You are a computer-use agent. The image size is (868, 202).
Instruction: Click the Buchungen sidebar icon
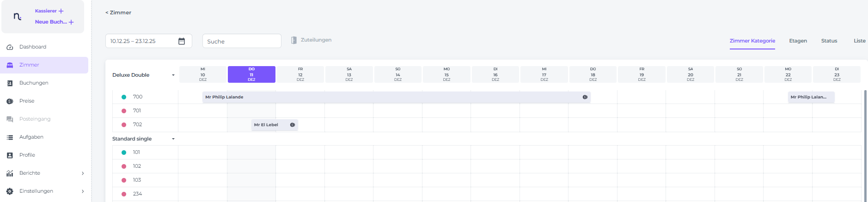pos(10,83)
